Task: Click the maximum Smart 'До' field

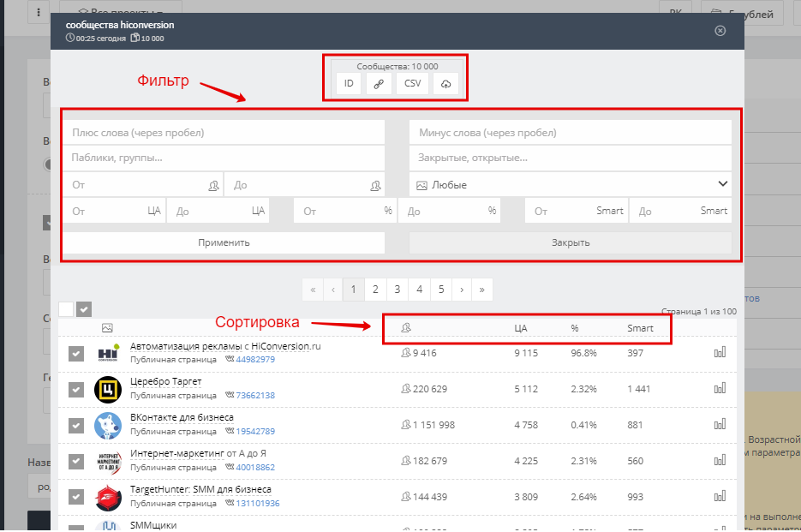Action: (680, 211)
